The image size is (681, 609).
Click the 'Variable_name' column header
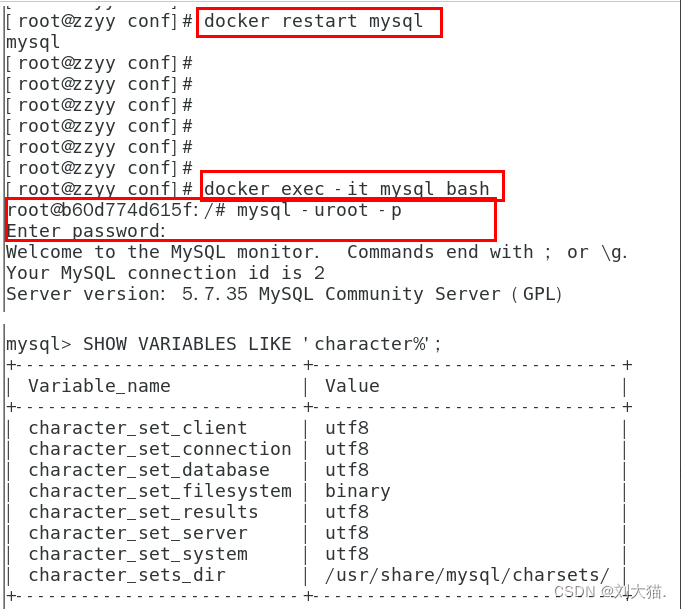(99, 386)
